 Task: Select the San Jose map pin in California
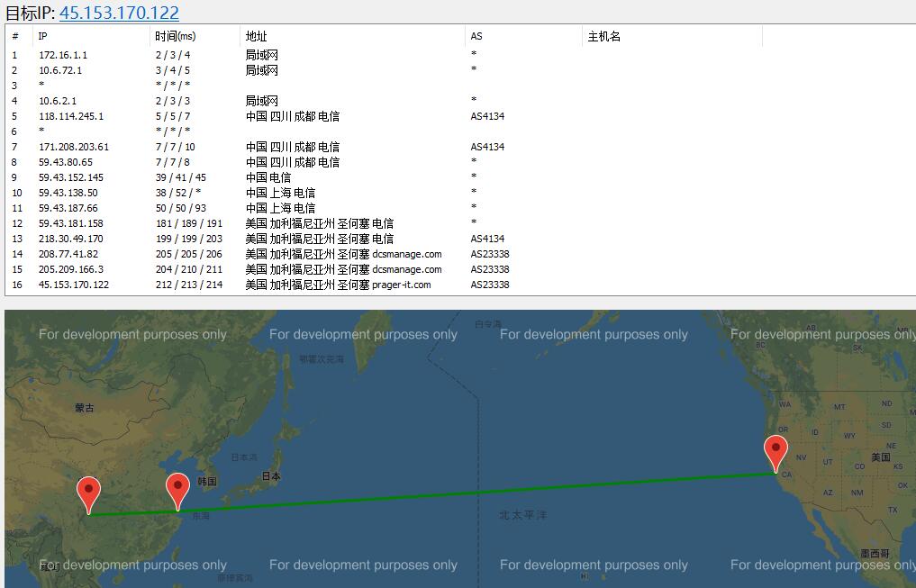[x=775, y=454]
